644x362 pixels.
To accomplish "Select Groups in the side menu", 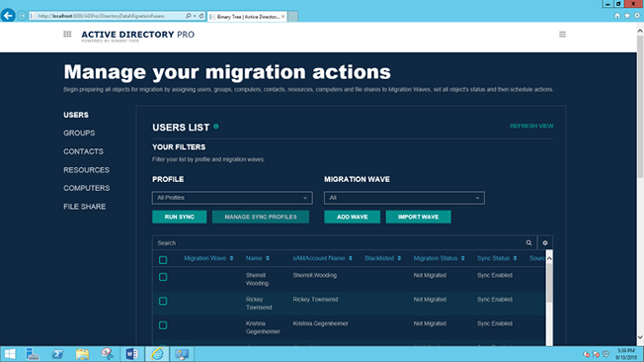I will (79, 133).
